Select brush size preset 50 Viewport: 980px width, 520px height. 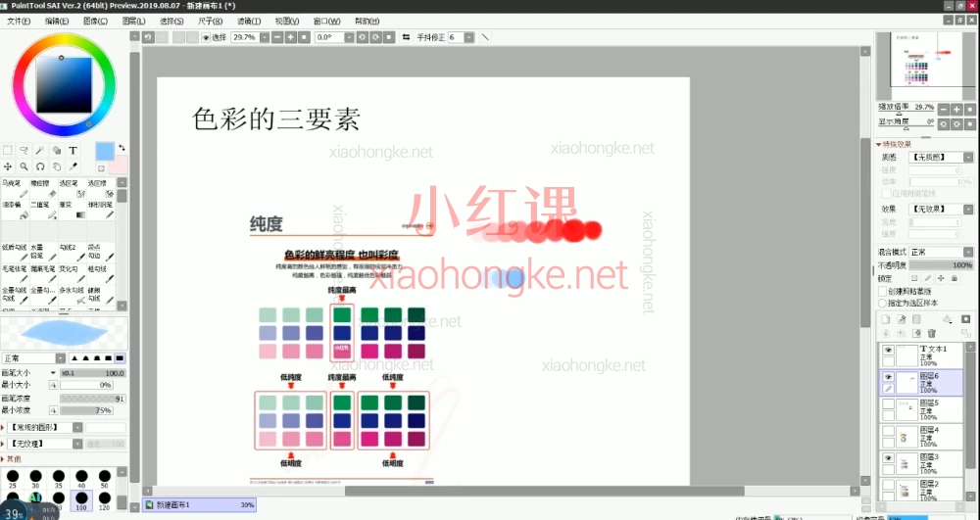tap(105, 479)
